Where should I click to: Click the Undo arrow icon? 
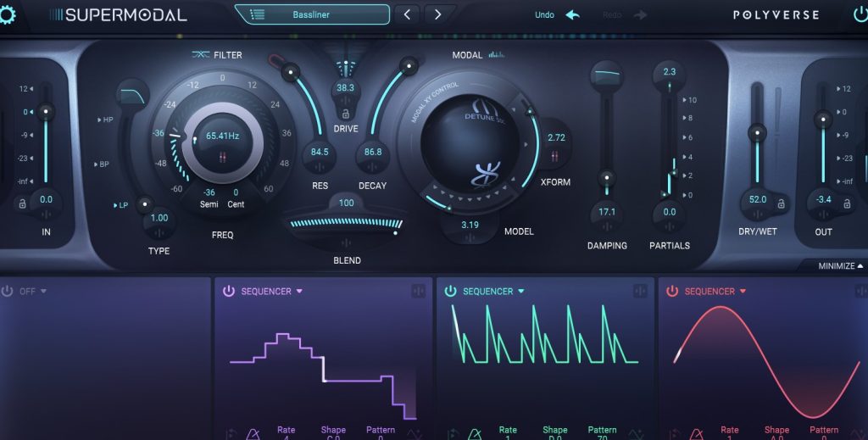[x=573, y=14]
